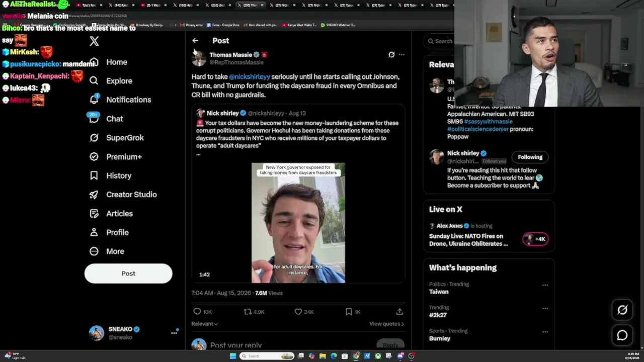Open more options for Burnley trend
The height and width of the screenshot is (362, 644).
(545, 332)
